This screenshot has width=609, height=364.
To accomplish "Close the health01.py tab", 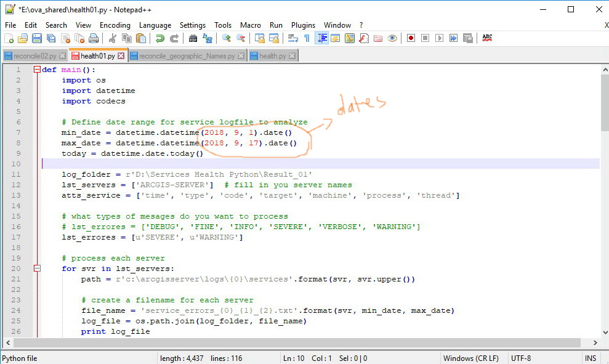I will point(121,56).
